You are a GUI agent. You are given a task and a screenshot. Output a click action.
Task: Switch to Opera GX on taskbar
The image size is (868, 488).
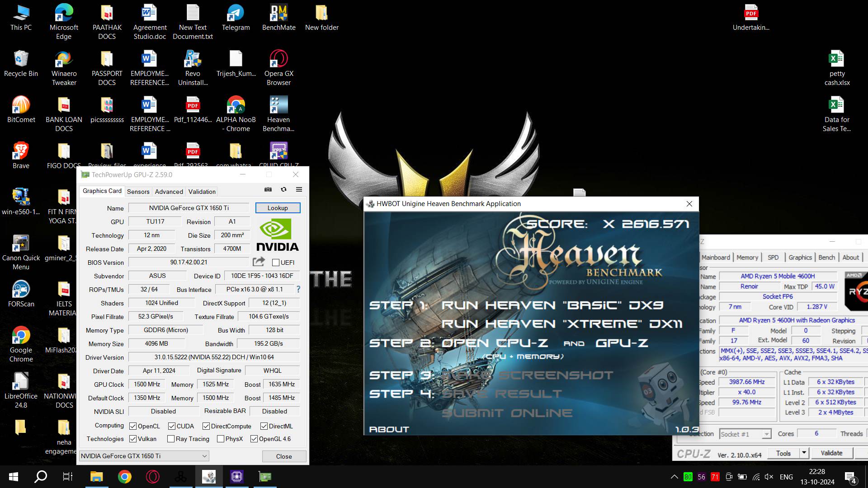(x=152, y=477)
